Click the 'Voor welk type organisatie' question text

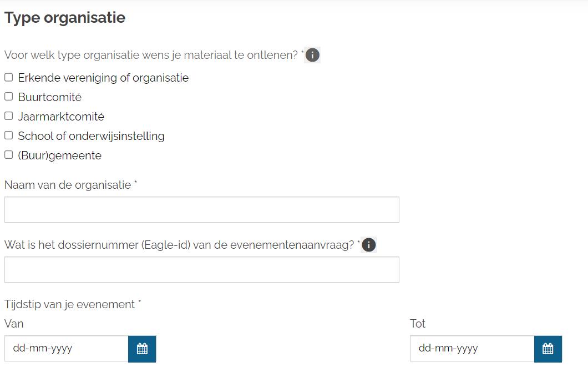point(151,56)
